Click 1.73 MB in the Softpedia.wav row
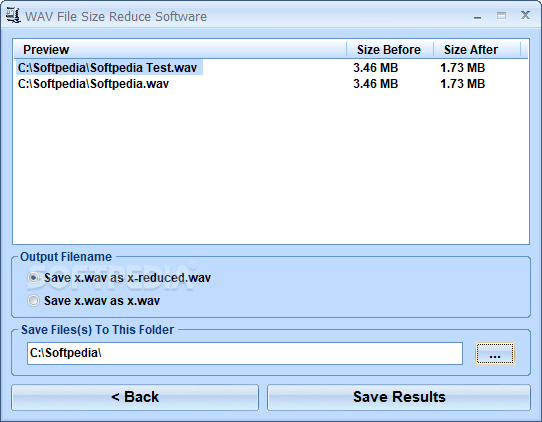The width and height of the screenshot is (542, 422). pyautogui.click(x=462, y=84)
